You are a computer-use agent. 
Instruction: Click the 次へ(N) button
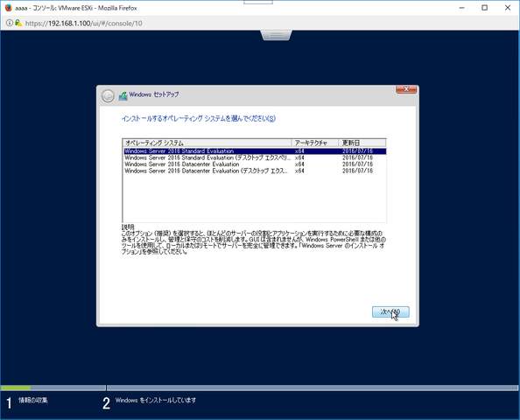[x=390, y=311]
